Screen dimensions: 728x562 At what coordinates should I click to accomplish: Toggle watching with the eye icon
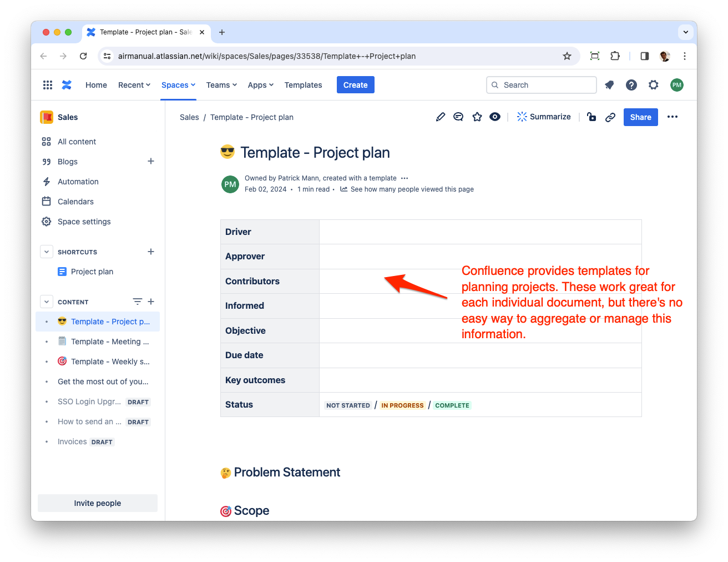pos(495,117)
